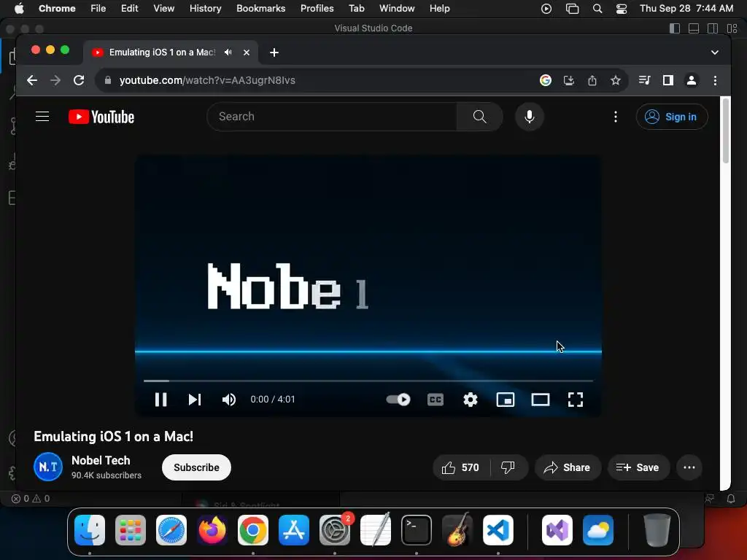747x560 pixels.
Task: Share this video
Action: coord(568,467)
